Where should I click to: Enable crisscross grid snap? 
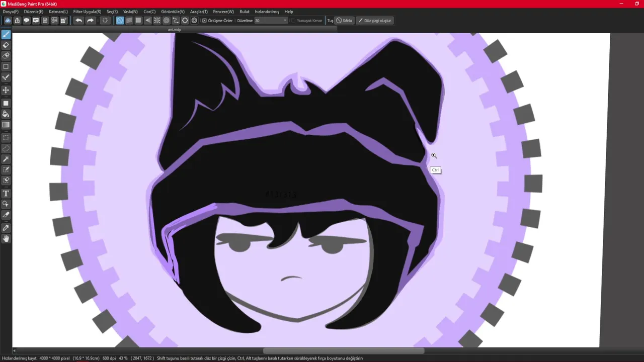pos(138,21)
